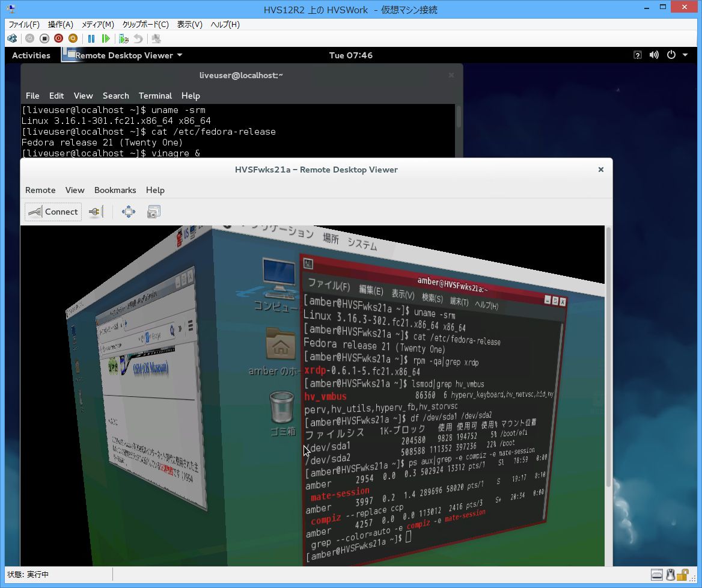The height and width of the screenshot is (588, 702).
Task: Open Help menu in liveuser terminal
Action: tap(191, 96)
